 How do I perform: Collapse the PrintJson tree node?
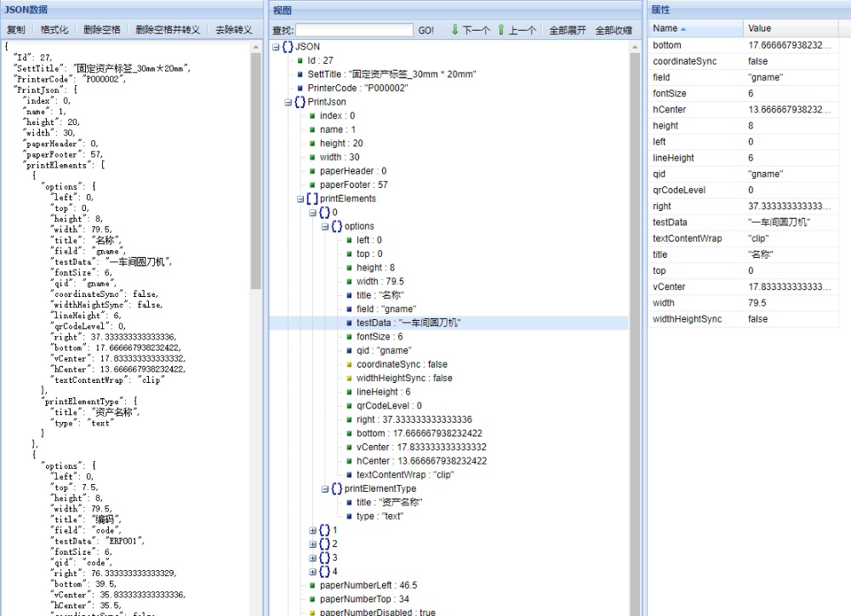pos(288,102)
